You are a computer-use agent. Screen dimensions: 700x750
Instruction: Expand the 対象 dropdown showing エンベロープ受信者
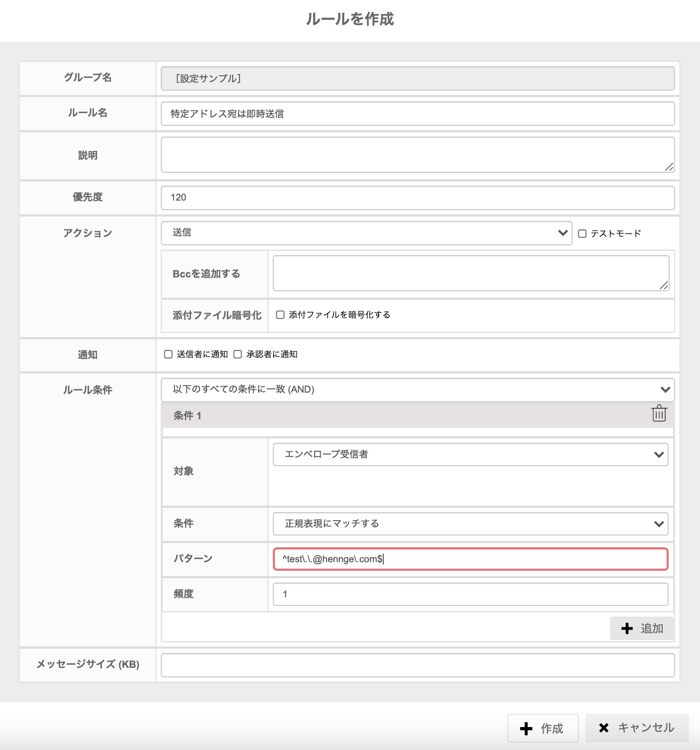point(471,454)
